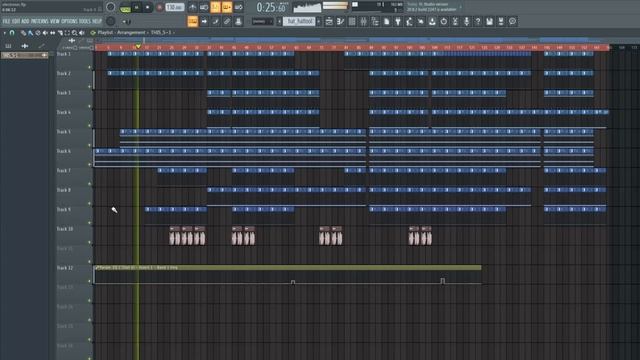Open the Arrangement breadcrumb in Playlist title
This screenshot has width=640, height=360.
coord(131,33)
